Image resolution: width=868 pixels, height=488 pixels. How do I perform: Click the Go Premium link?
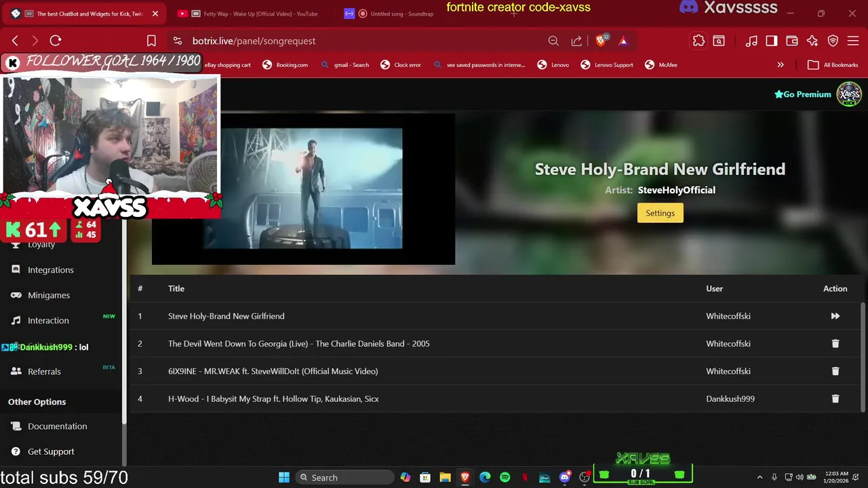click(802, 94)
